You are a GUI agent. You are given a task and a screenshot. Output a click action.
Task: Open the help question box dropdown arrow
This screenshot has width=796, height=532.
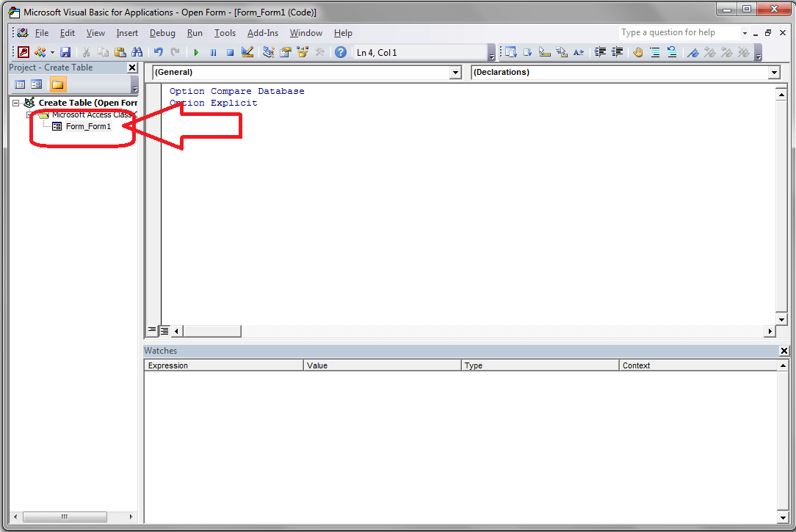(744, 33)
